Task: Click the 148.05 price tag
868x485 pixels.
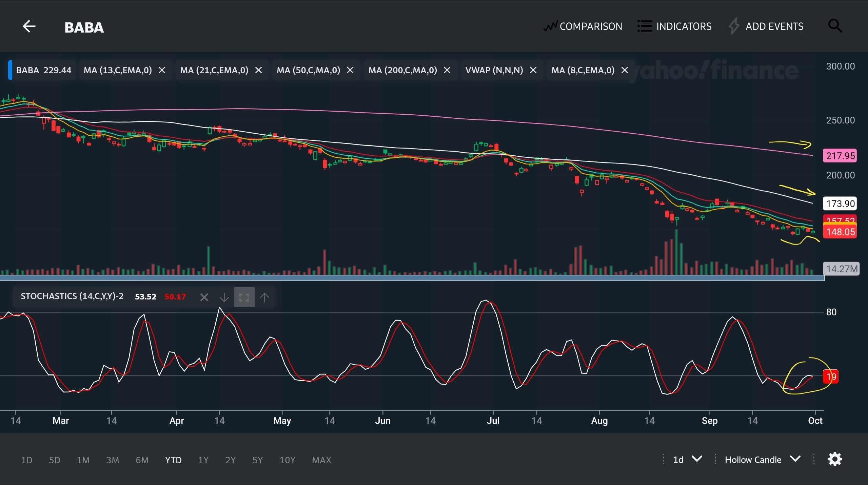Action: click(840, 232)
